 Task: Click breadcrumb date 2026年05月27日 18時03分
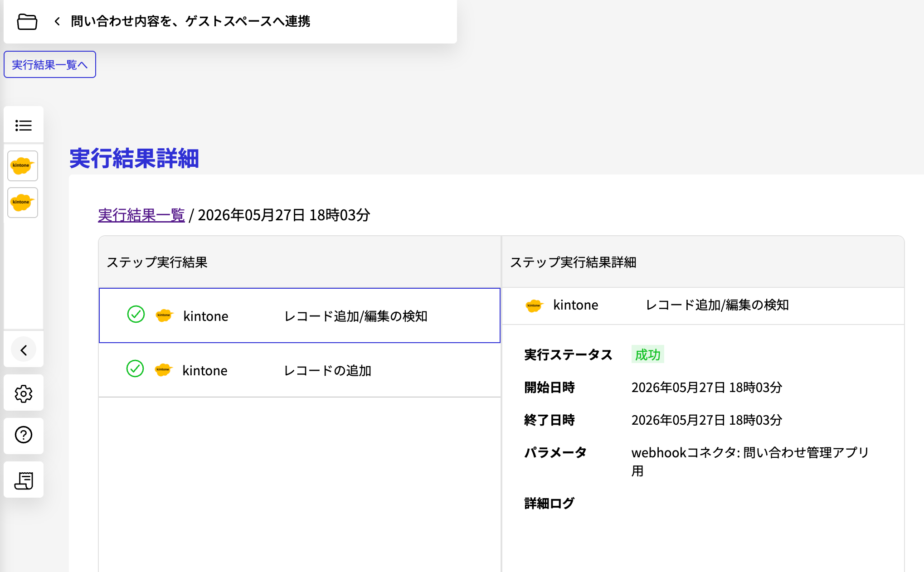(284, 215)
